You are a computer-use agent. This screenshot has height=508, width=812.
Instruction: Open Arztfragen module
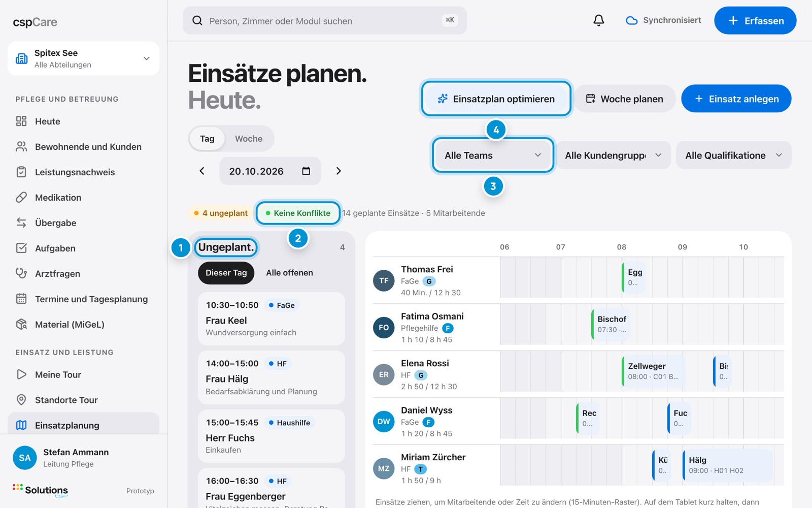click(x=84, y=274)
